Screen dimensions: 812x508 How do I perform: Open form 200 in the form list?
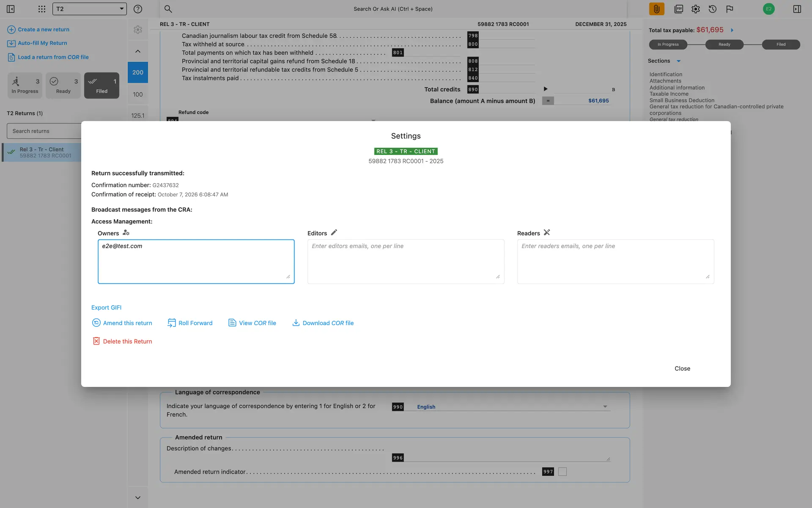point(138,72)
